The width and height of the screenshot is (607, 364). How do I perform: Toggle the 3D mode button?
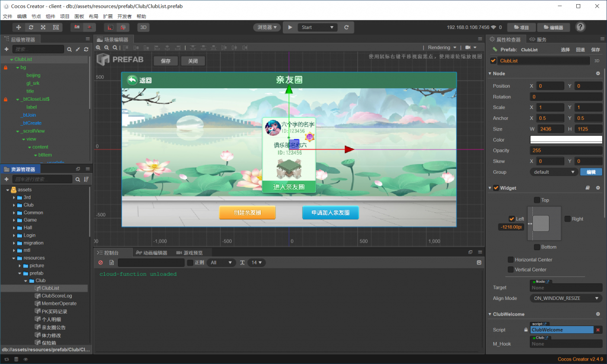(143, 27)
